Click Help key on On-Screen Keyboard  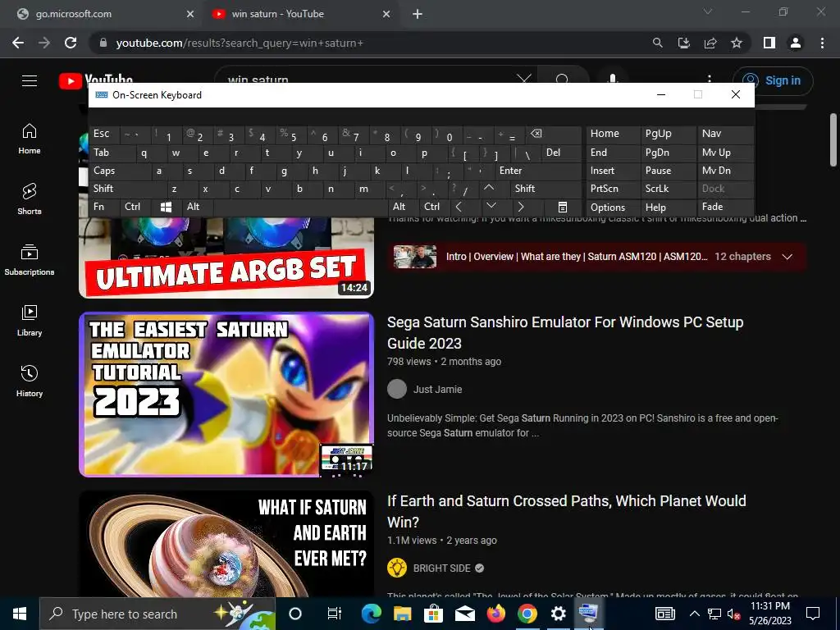click(667, 207)
